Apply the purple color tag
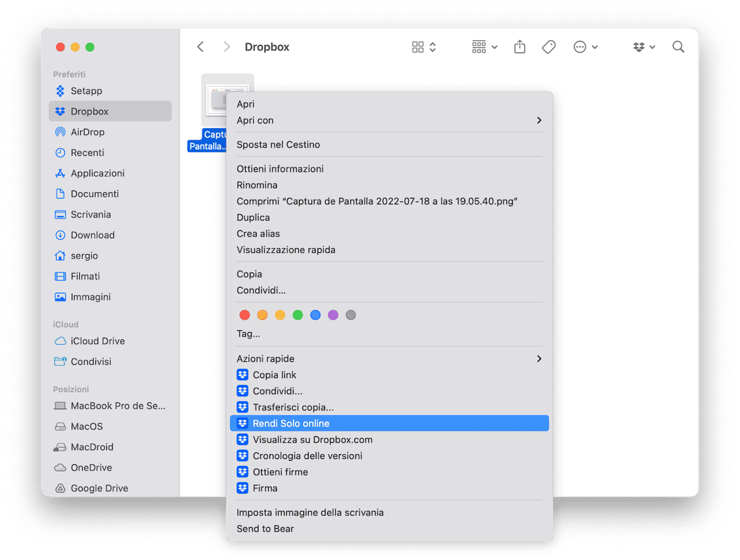Screen dimensions: 740x560 (333, 315)
